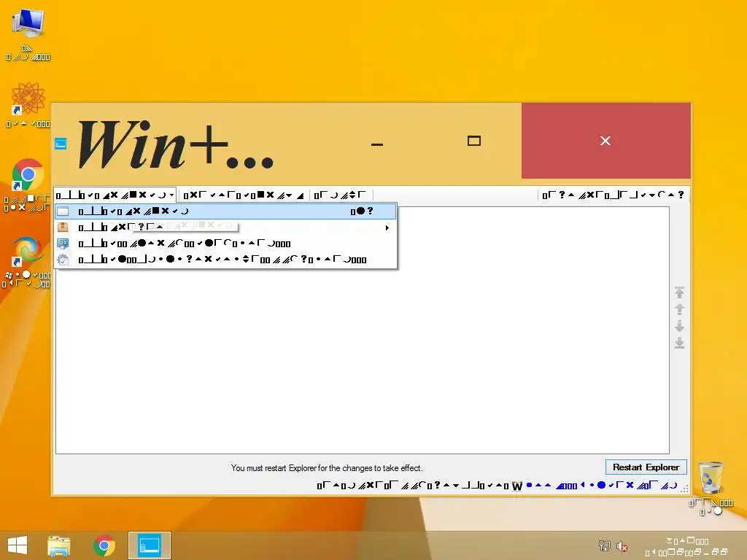Image resolution: width=747 pixels, height=560 pixels.
Task: Expand the submenu arrow in the dropdown menu
Action: pyautogui.click(x=387, y=227)
